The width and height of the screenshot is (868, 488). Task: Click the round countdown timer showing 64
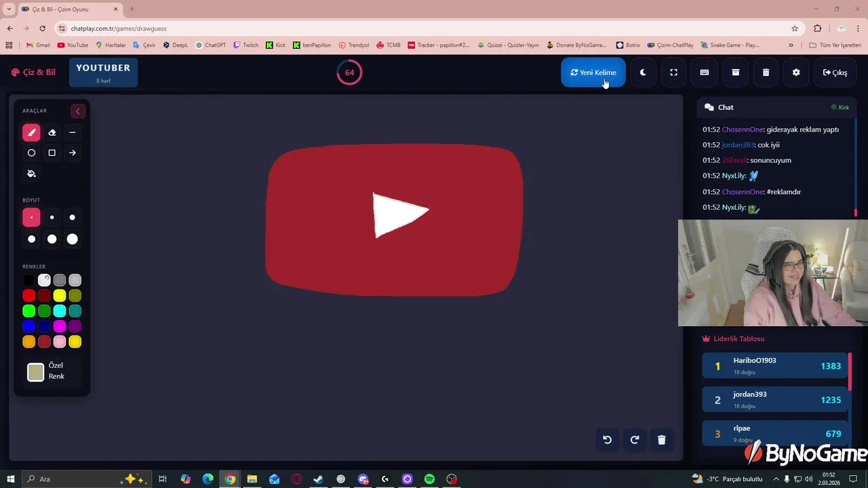click(x=349, y=73)
